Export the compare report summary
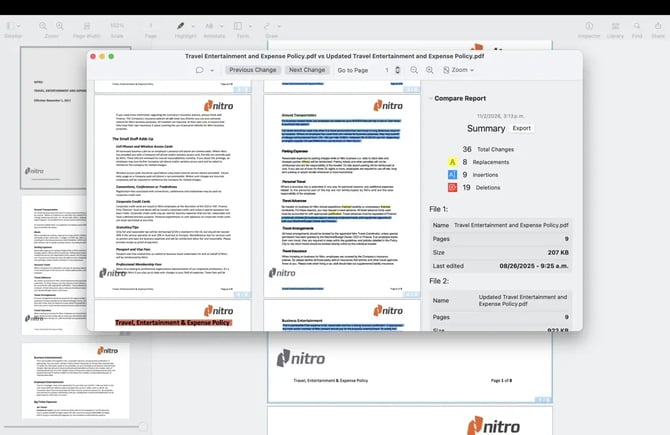670x435 pixels. [521, 128]
